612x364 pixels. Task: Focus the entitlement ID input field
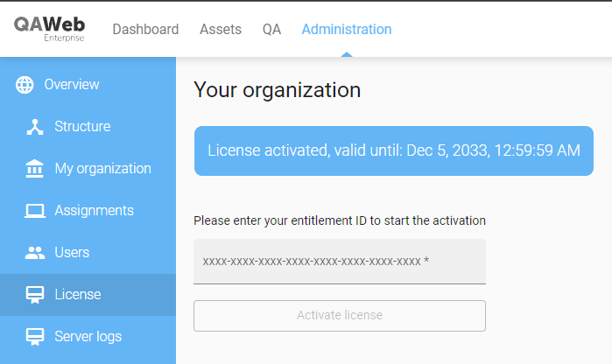(x=339, y=262)
